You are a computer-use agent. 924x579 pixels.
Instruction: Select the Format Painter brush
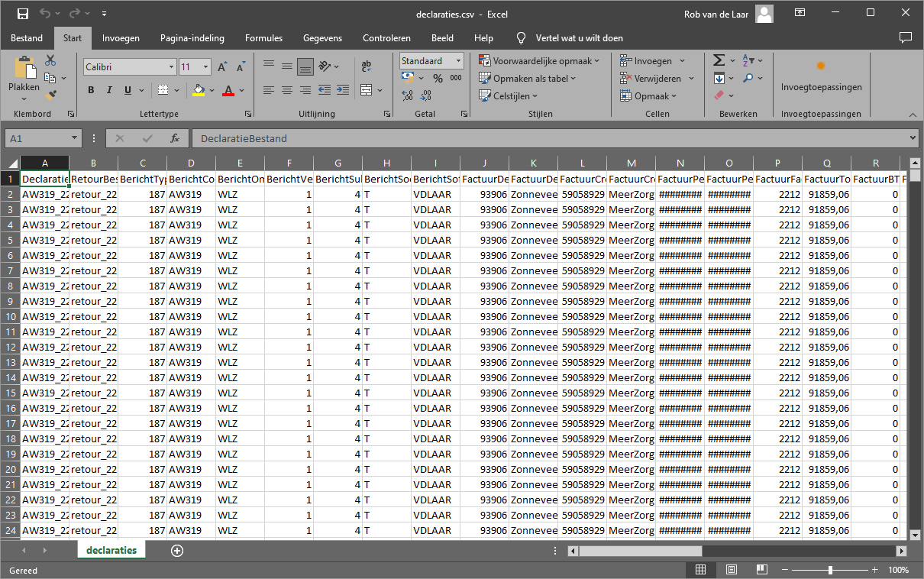[50, 95]
